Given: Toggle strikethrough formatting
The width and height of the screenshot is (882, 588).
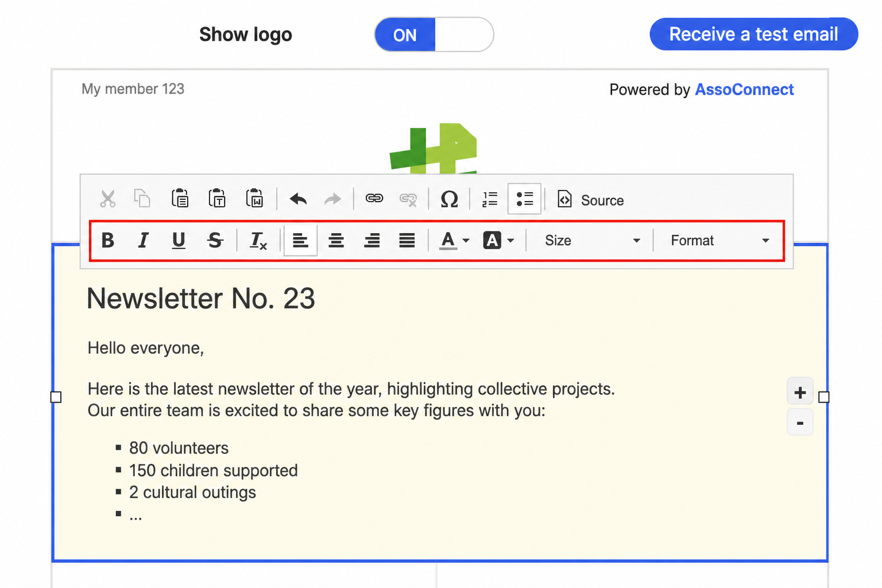Looking at the screenshot, I should (x=215, y=240).
